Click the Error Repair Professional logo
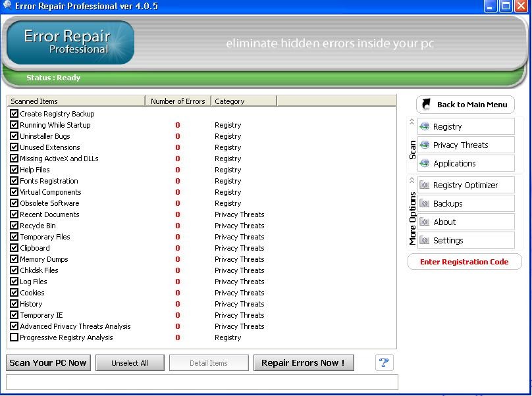The height and width of the screenshot is (396, 532). pyautogui.click(x=70, y=42)
